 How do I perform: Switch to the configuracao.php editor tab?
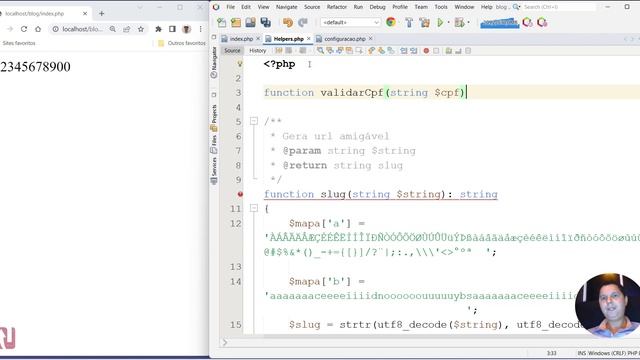click(345, 39)
